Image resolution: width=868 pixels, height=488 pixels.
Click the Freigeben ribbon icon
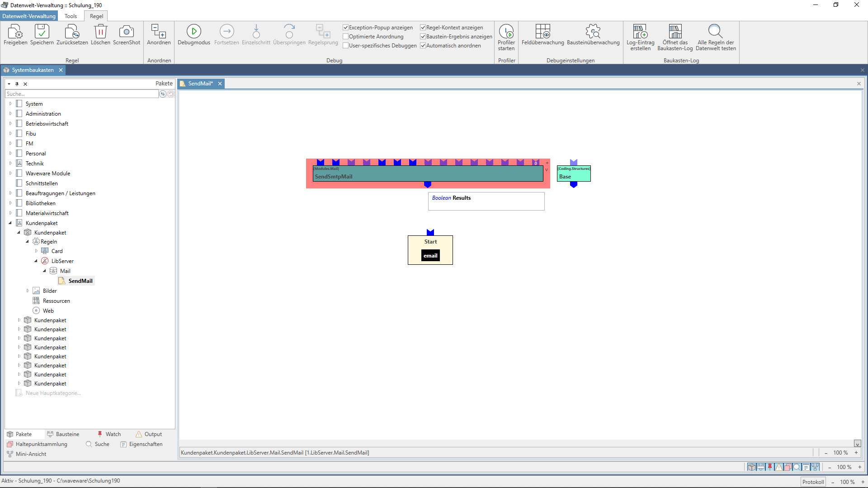(x=15, y=32)
